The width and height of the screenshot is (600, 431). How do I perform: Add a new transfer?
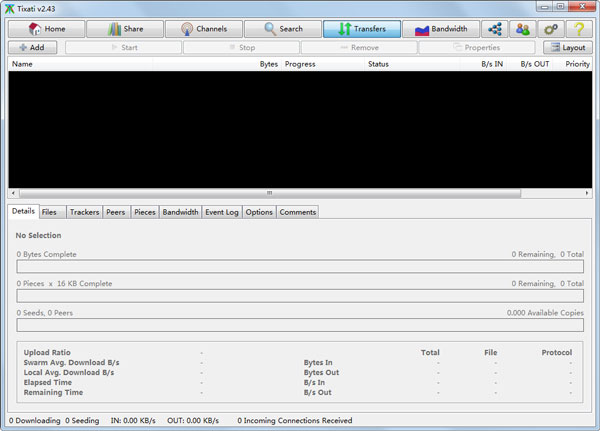tap(33, 47)
